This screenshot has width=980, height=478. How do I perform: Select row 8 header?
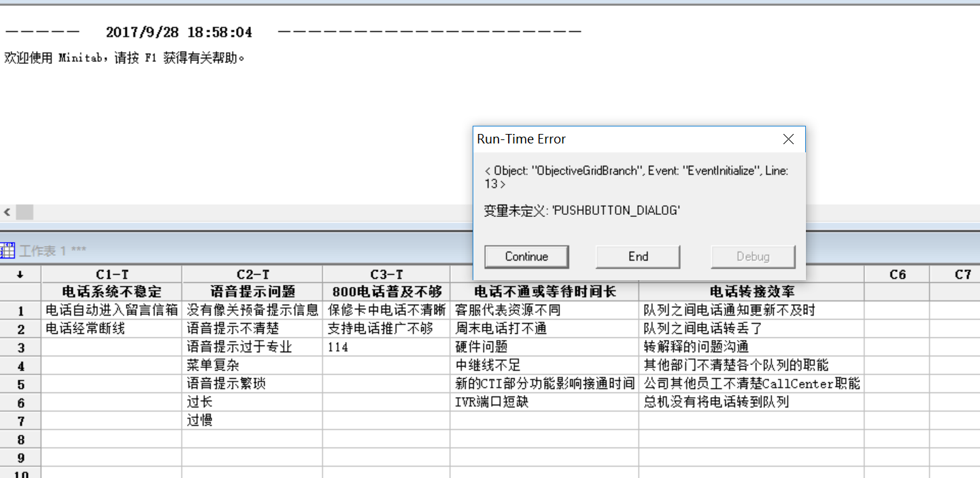tap(20, 439)
